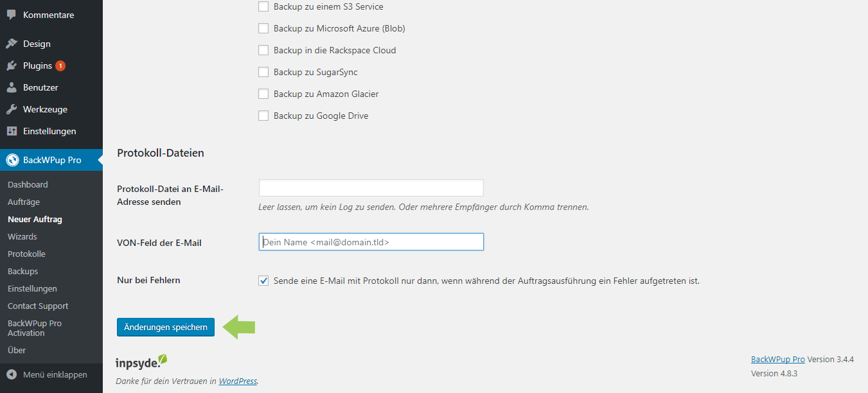Click the Kommentare speech bubble icon
This screenshot has height=393, width=868.
(x=10, y=13)
